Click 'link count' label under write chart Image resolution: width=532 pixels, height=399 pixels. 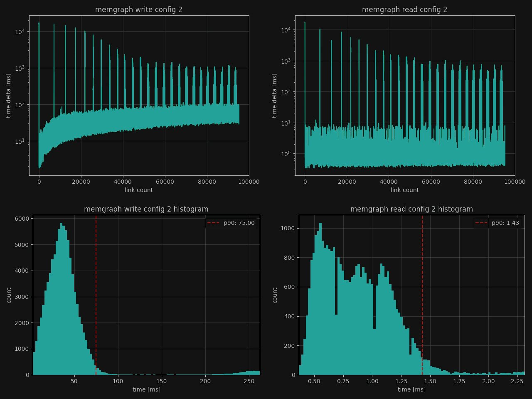coord(139,190)
